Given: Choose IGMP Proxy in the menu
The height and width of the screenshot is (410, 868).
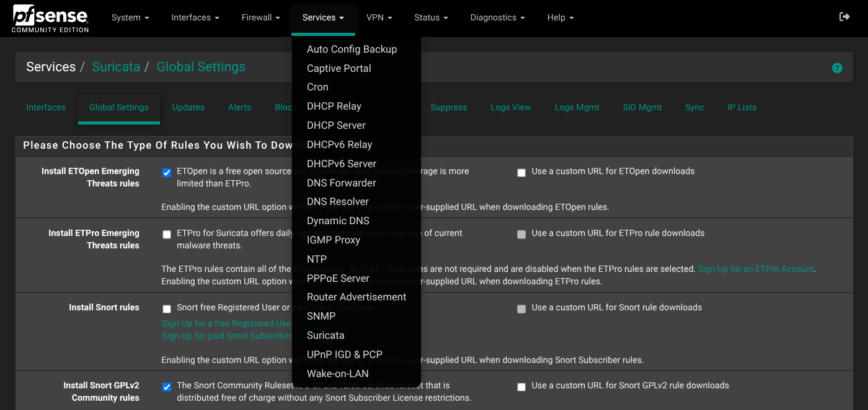Looking at the screenshot, I should click(333, 240).
